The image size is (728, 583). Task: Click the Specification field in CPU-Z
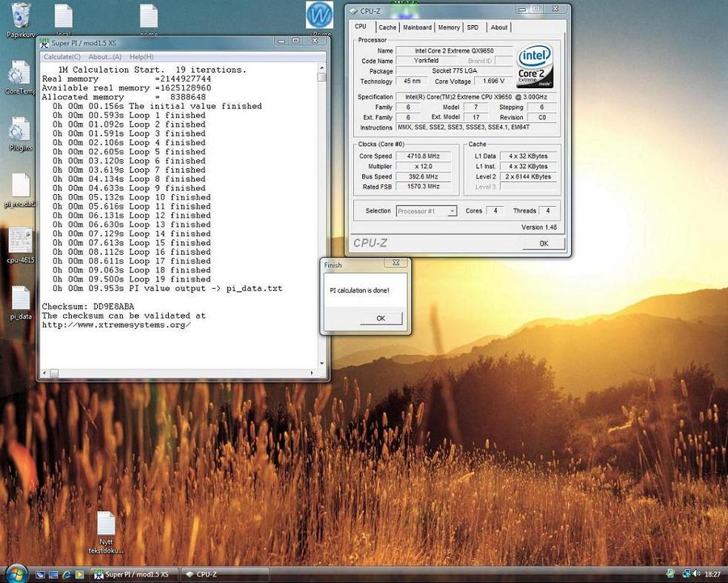pos(476,97)
